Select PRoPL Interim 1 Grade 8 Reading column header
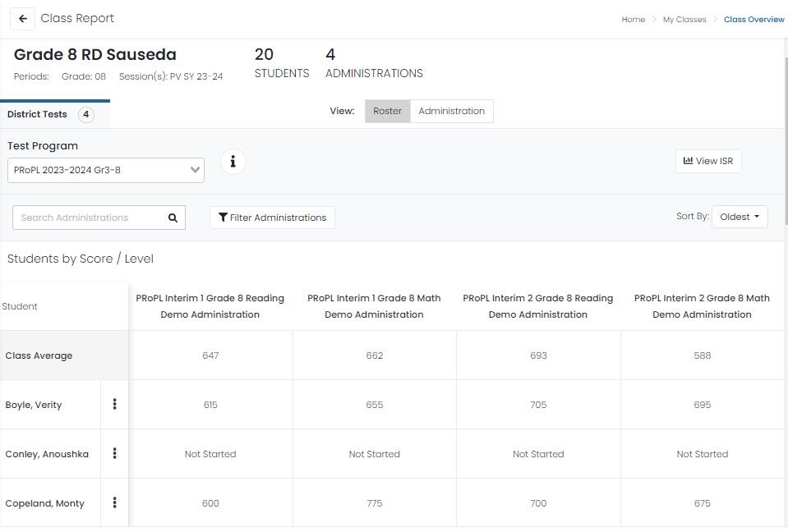The width and height of the screenshot is (788, 532). (210, 306)
